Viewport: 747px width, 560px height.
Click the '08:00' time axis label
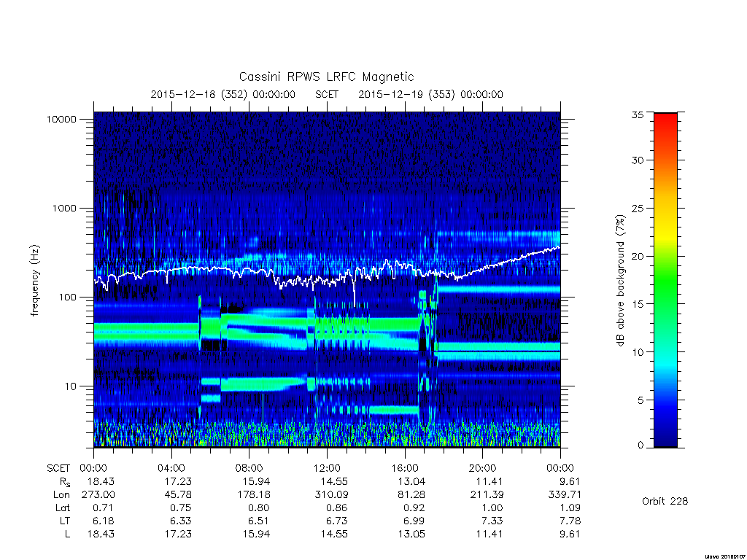pos(249,469)
